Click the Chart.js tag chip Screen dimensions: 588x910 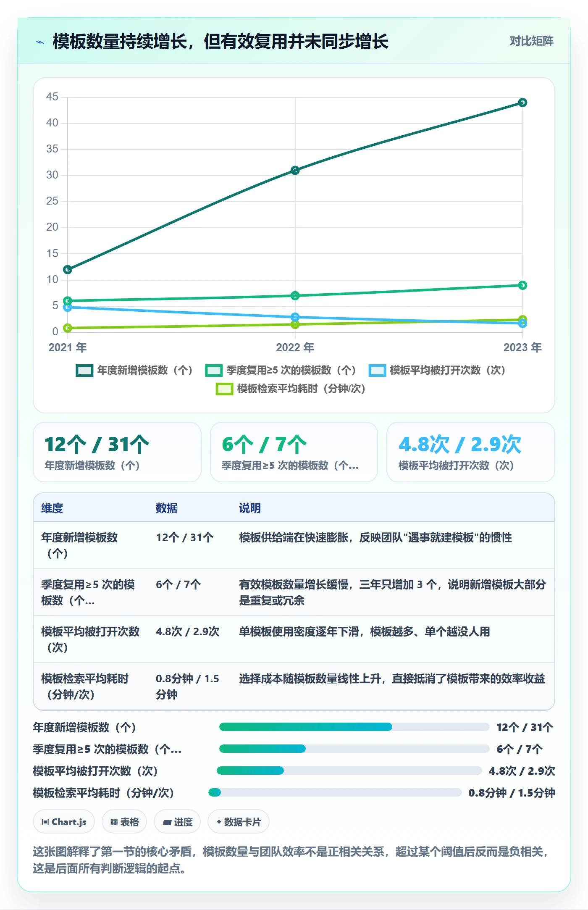[x=64, y=822]
